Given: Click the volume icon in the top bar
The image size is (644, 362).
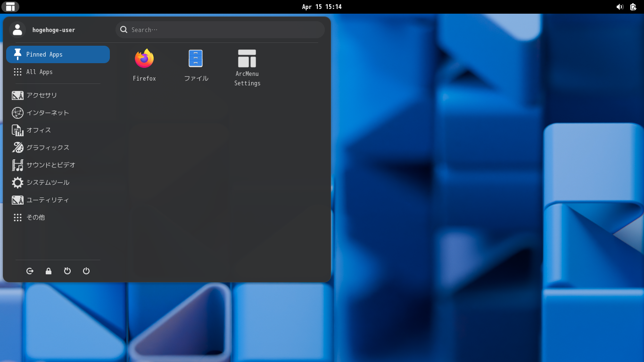Looking at the screenshot, I should click(x=620, y=7).
